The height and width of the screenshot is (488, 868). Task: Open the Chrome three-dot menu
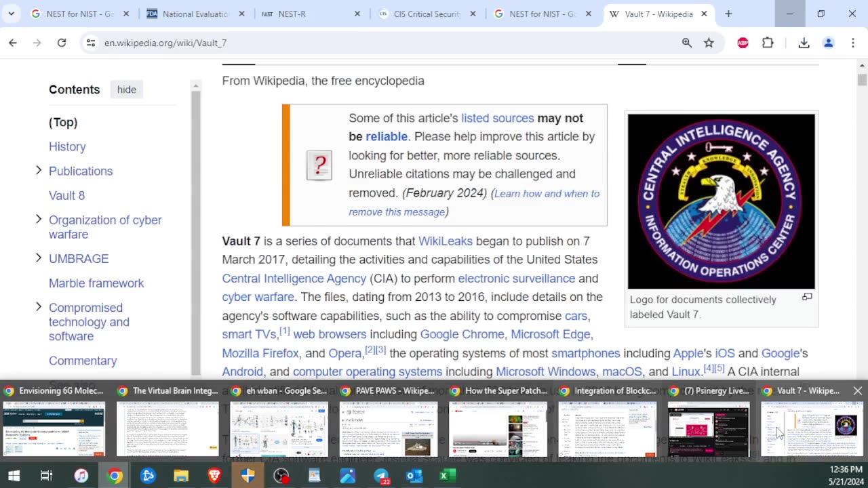[x=853, y=43]
